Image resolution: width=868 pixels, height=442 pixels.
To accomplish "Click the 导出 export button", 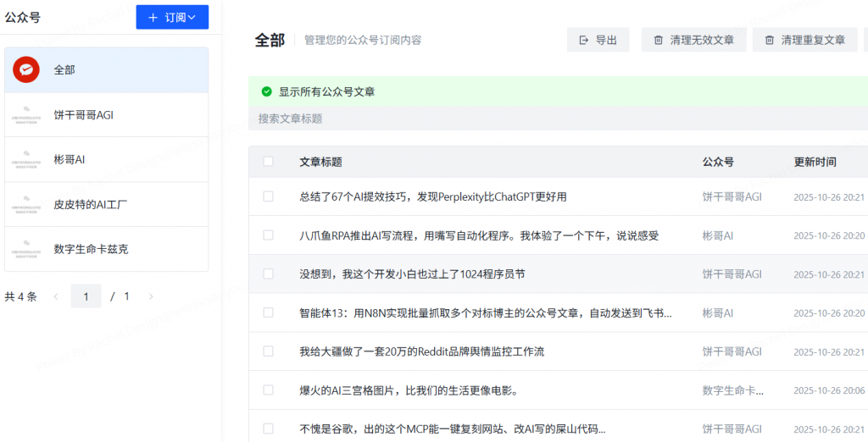I will (598, 40).
